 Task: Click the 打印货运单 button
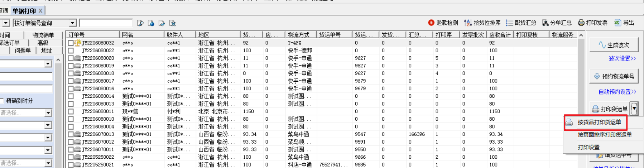tap(610, 109)
